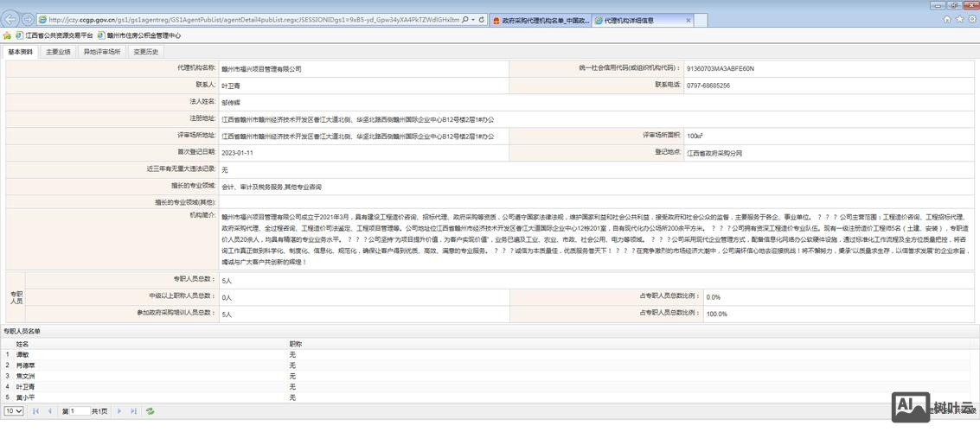980x432 pixels.
Task: Click the 职称 column header
Action: tap(295, 344)
